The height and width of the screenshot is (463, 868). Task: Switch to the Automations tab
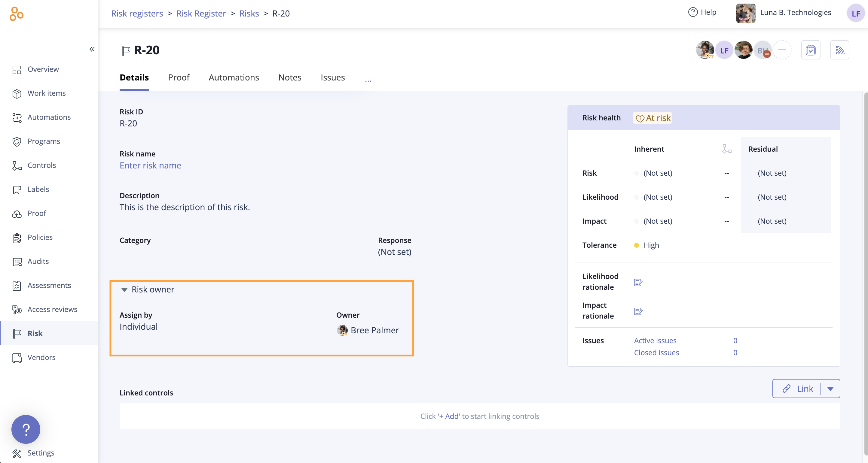coord(234,77)
